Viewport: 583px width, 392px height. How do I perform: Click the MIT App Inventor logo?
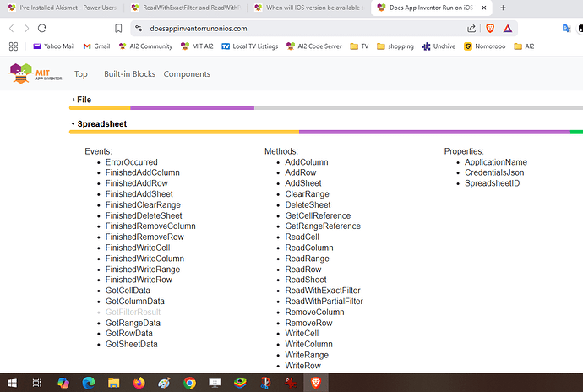pyautogui.click(x=35, y=73)
